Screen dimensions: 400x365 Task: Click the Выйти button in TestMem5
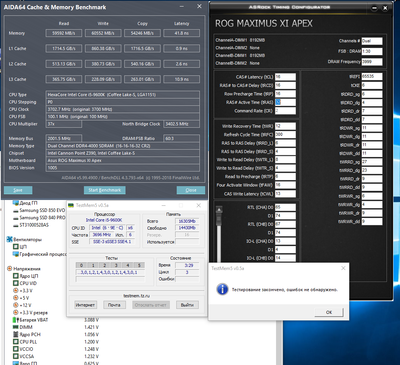click(187, 305)
